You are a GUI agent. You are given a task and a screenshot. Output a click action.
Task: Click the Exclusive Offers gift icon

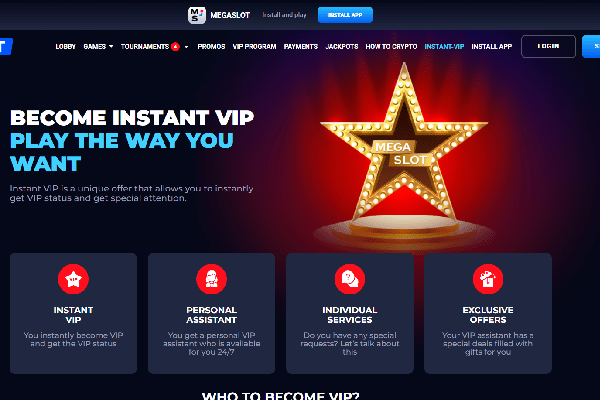(488, 279)
